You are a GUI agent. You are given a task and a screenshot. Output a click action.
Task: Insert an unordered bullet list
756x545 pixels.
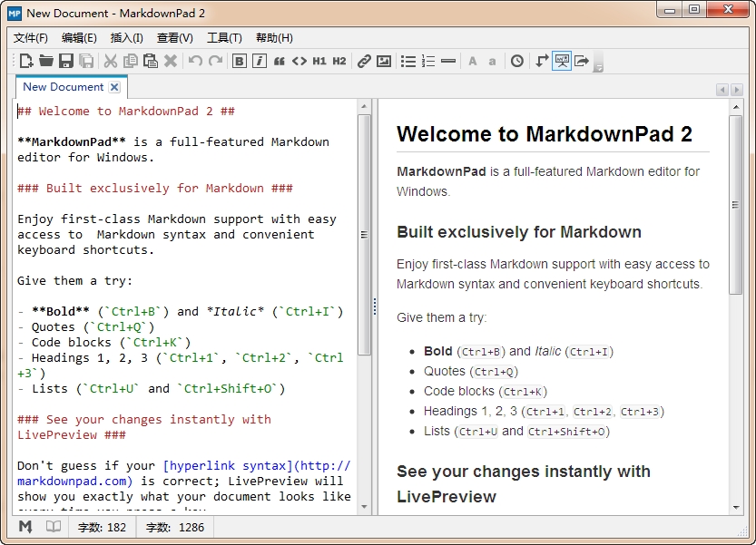(408, 61)
